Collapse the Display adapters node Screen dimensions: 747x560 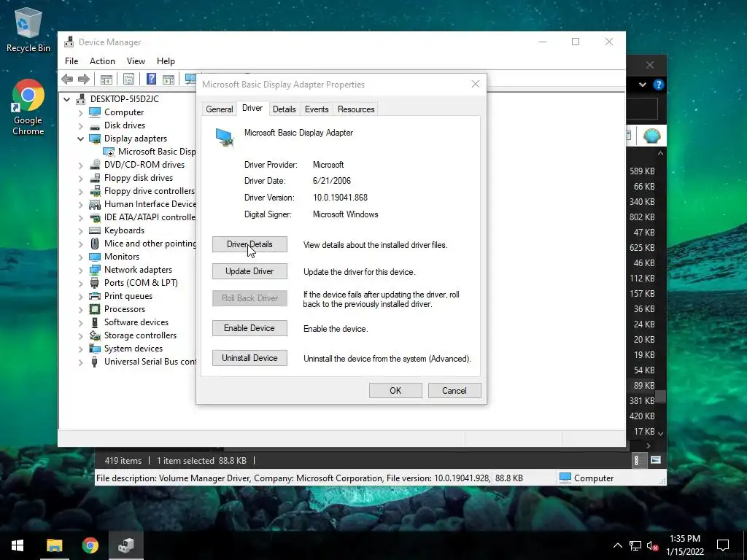pyautogui.click(x=80, y=139)
